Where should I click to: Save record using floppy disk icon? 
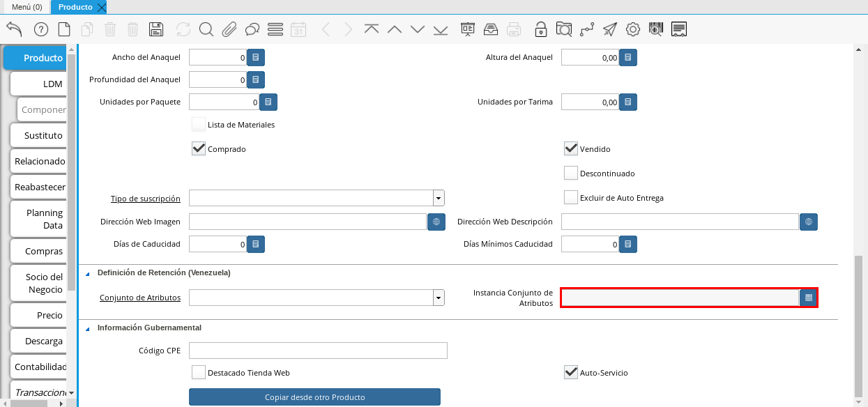pos(156,29)
